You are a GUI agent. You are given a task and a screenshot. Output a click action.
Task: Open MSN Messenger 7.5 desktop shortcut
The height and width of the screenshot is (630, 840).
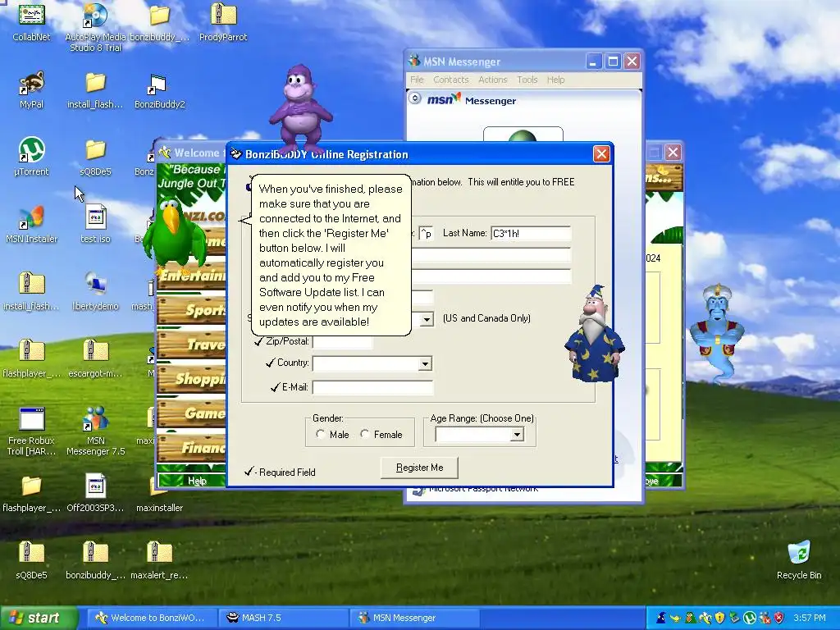(95, 431)
